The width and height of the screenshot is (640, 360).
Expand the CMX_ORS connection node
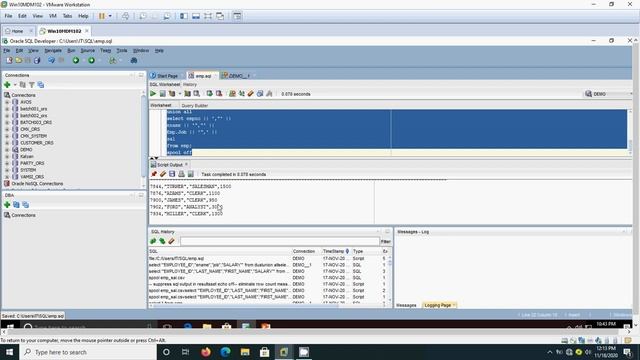pos(7,129)
